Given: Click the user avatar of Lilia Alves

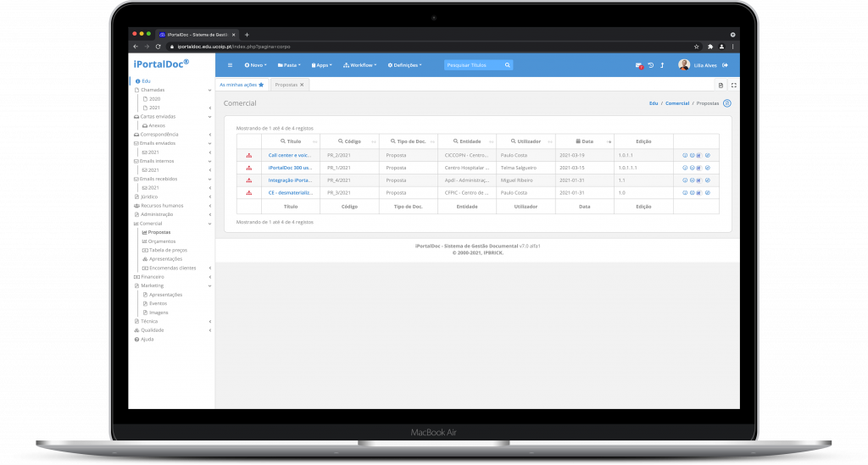Looking at the screenshot, I should coord(684,64).
